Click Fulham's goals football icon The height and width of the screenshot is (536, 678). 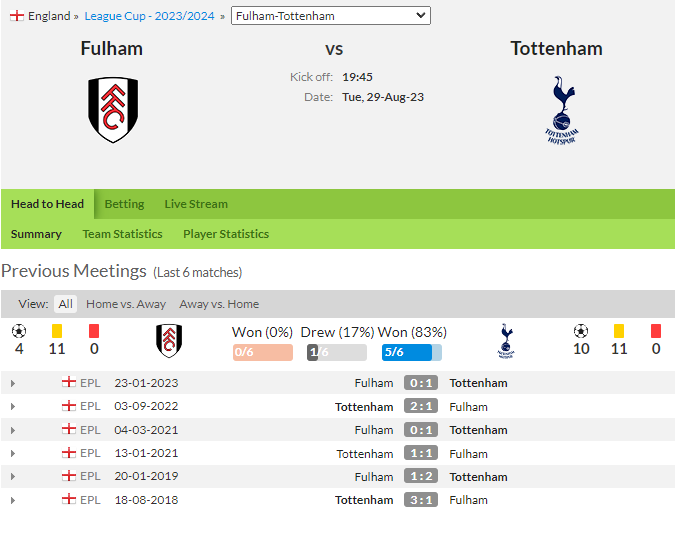point(19,331)
